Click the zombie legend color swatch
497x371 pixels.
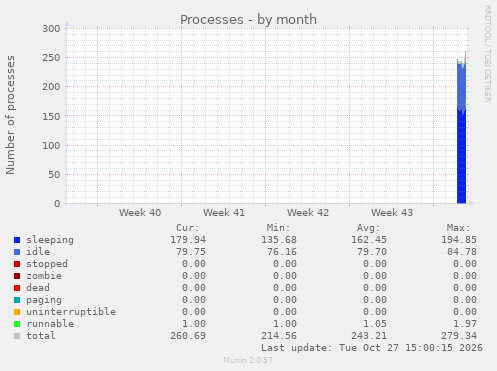point(17,276)
